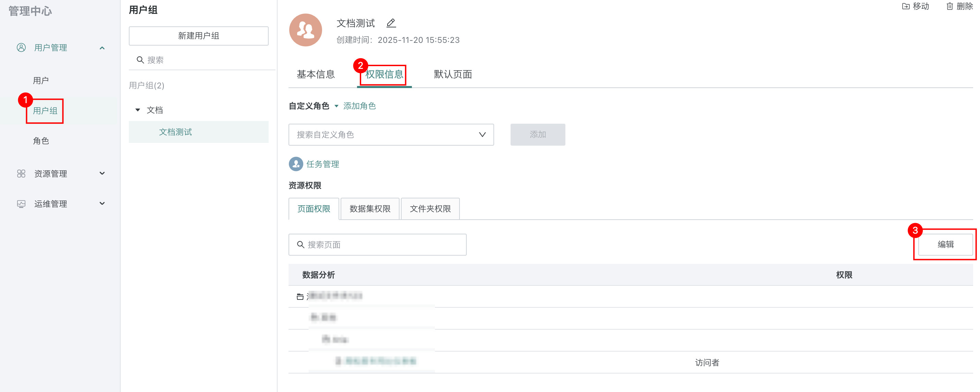The width and height of the screenshot is (980, 392).
Task: Switch to the 默认页面 tab
Action: point(453,74)
